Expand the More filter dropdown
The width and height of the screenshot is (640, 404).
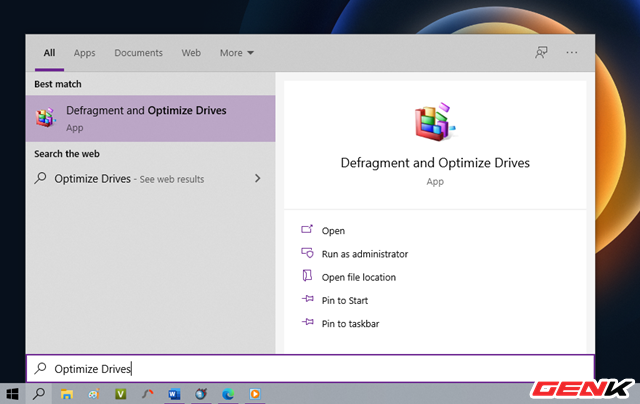coord(237,53)
